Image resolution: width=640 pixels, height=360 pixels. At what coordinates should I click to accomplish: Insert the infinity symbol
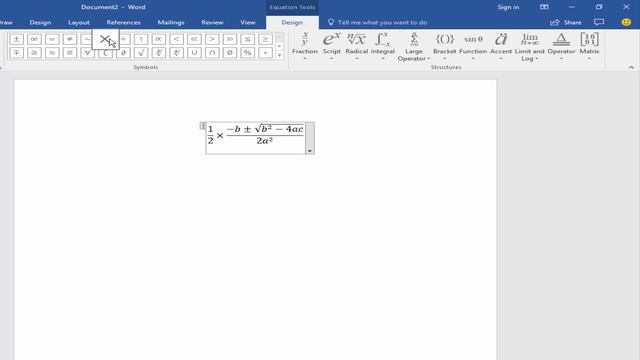pos(34,39)
